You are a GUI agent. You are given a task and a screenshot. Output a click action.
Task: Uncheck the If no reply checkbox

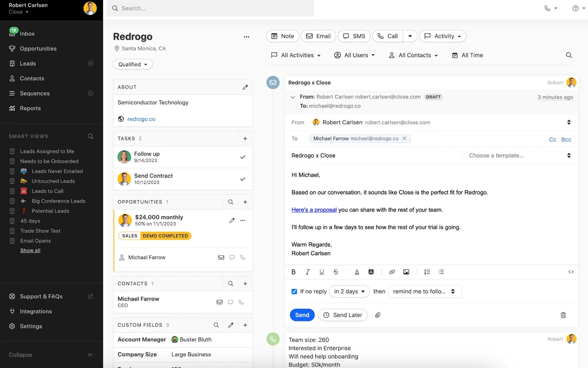(294, 291)
